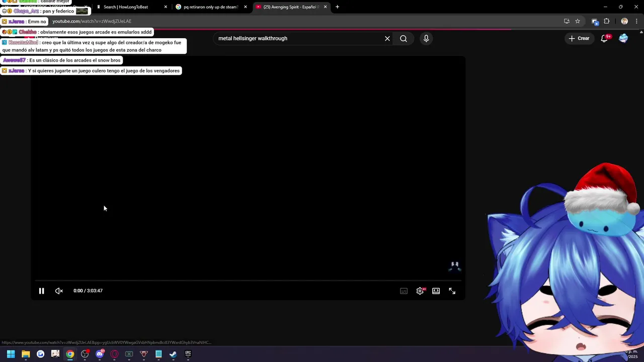Unmute the video volume
This screenshot has height=362, width=644.
[59, 291]
